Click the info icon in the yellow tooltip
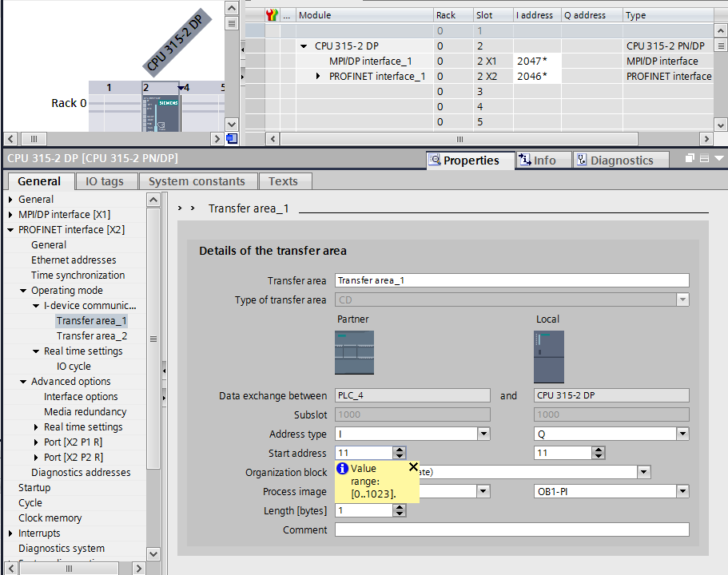This screenshot has height=575, width=728. [x=342, y=468]
